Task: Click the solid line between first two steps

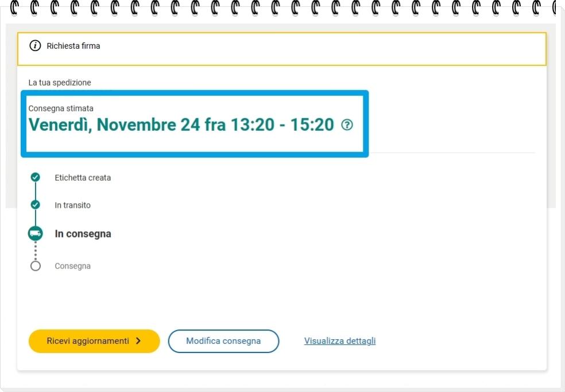Action: [x=36, y=191]
